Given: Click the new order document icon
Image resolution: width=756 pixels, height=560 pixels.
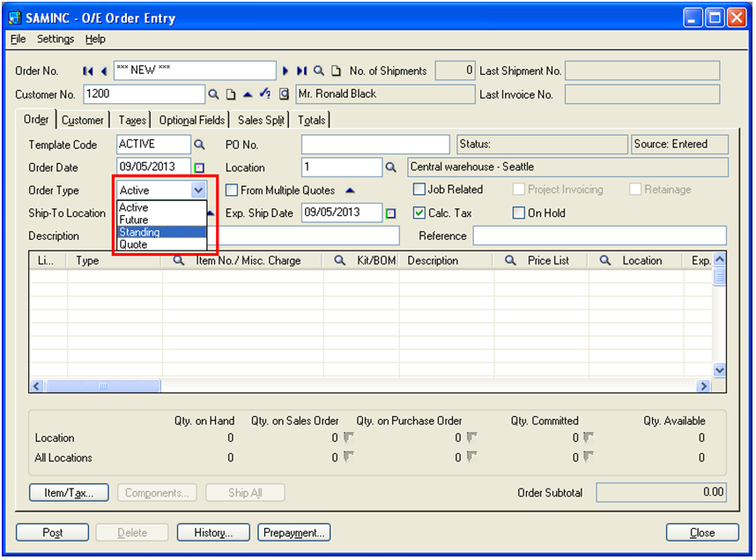Looking at the screenshot, I should pos(336,71).
